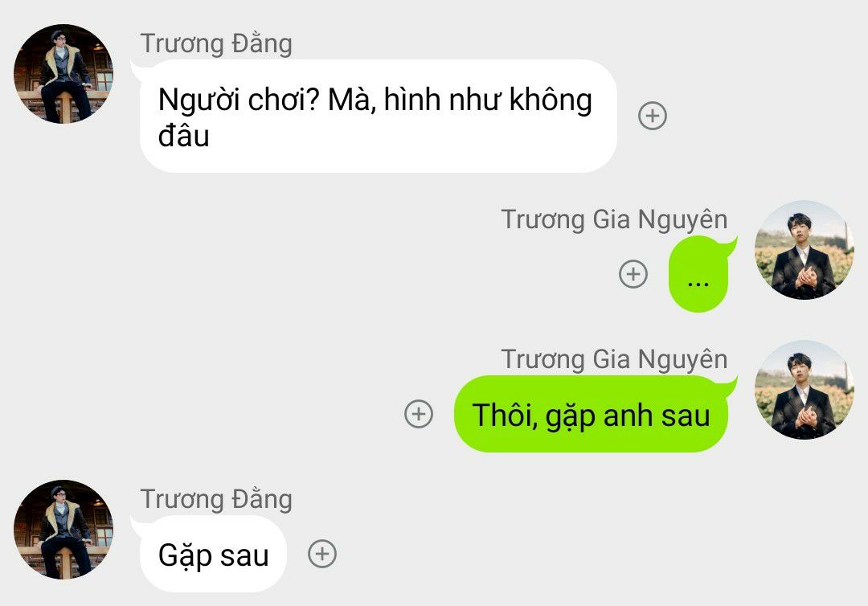This screenshot has height=606, width=868.
Task: Open Trương Gia Nguyên's avatar beside 'Thôi, gặp anh sau'
Action: pyautogui.click(x=805, y=390)
